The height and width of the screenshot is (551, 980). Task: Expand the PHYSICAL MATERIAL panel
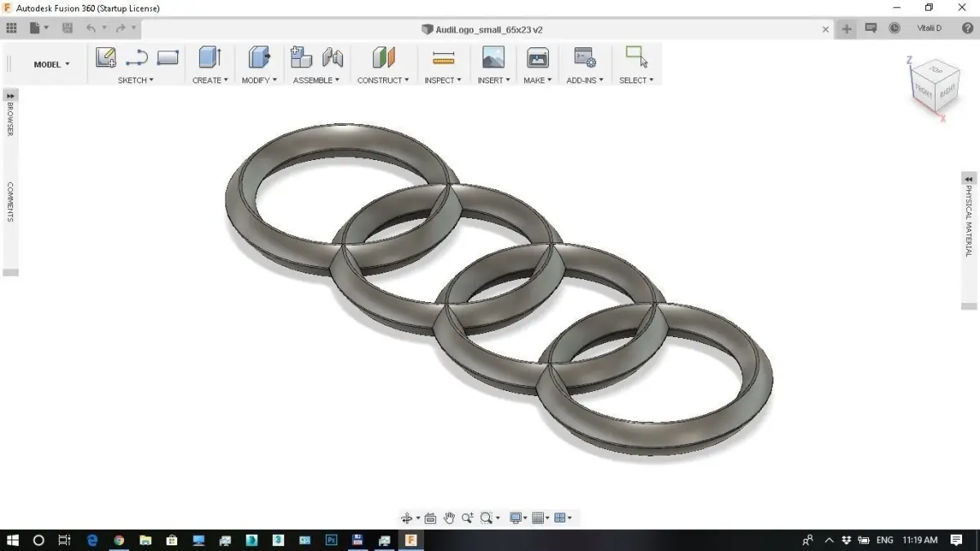pos(969,179)
